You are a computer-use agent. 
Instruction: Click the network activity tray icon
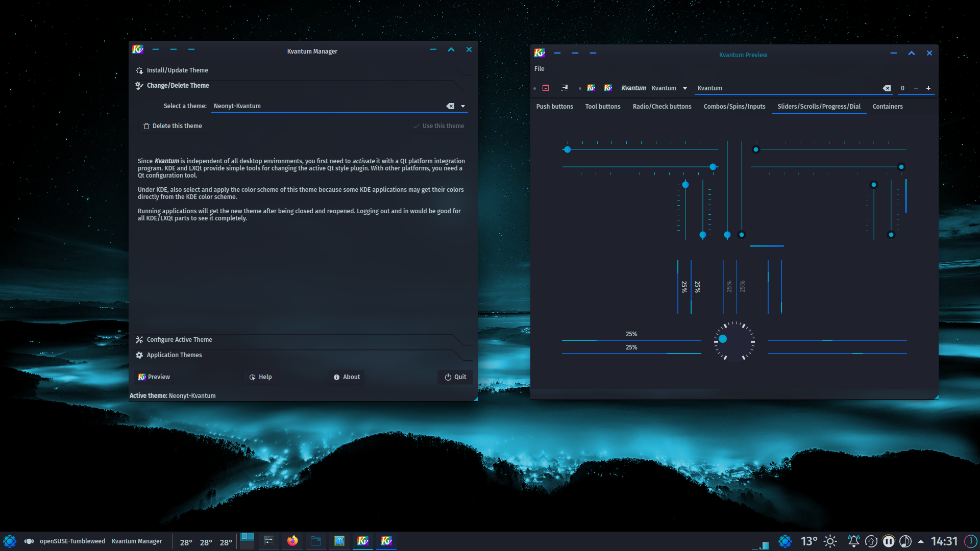[761, 545]
